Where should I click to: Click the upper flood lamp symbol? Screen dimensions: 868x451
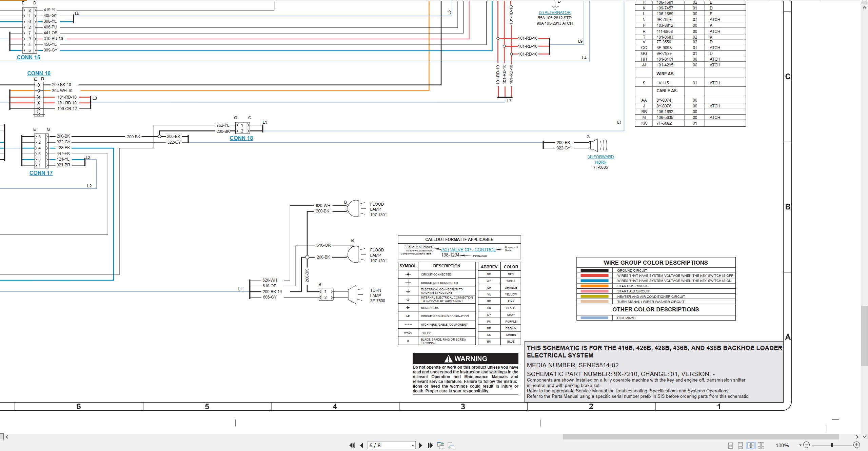[355, 208]
